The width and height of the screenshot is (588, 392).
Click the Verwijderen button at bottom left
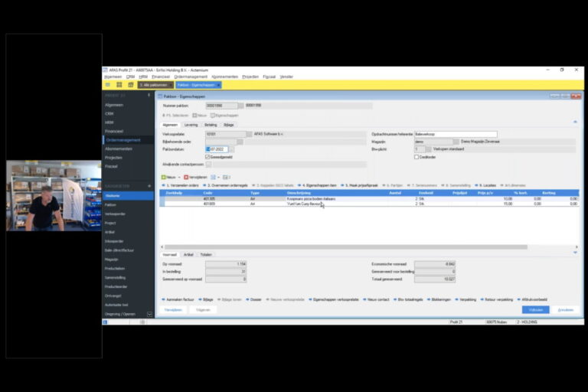(173, 310)
